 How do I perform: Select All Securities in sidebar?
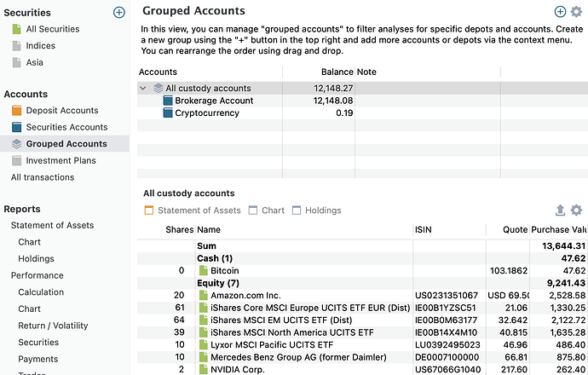click(52, 29)
